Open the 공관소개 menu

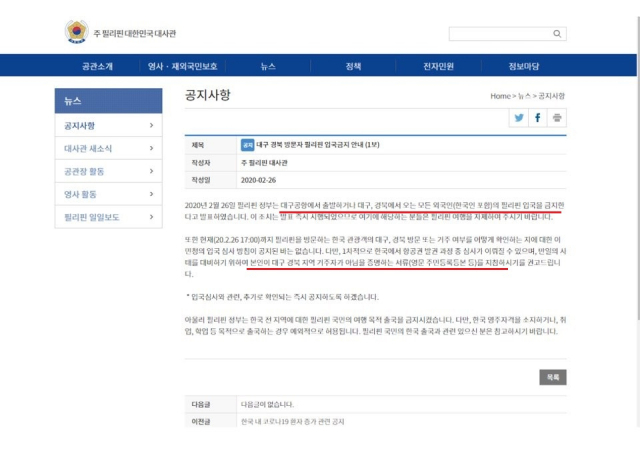tap(97, 66)
